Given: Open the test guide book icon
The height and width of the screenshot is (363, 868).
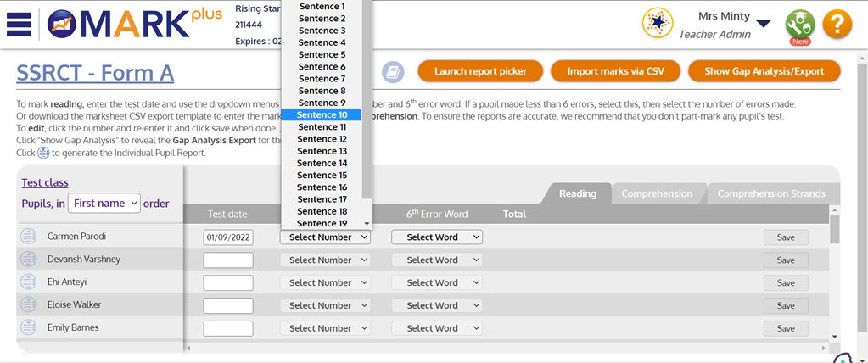Looking at the screenshot, I should tap(392, 72).
